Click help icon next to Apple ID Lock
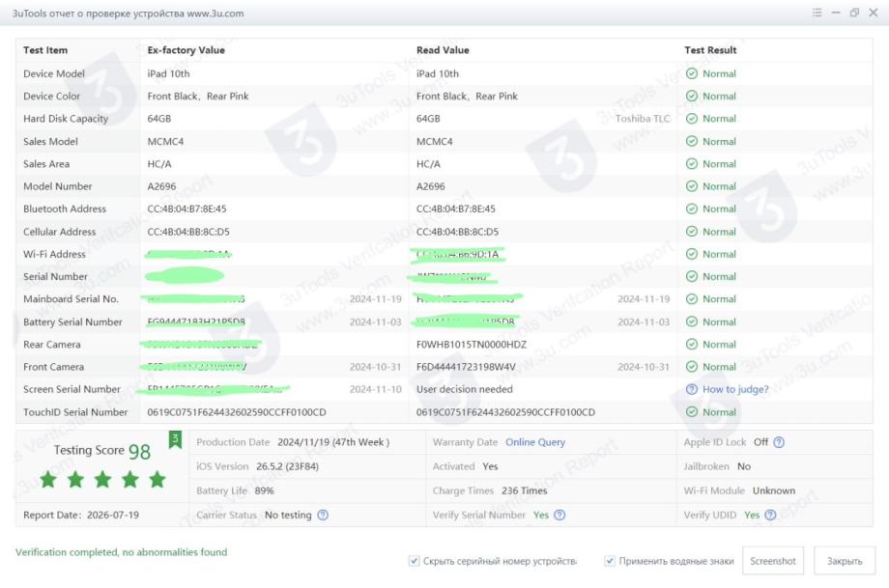Image resolution: width=889 pixels, height=588 pixels. [779, 442]
